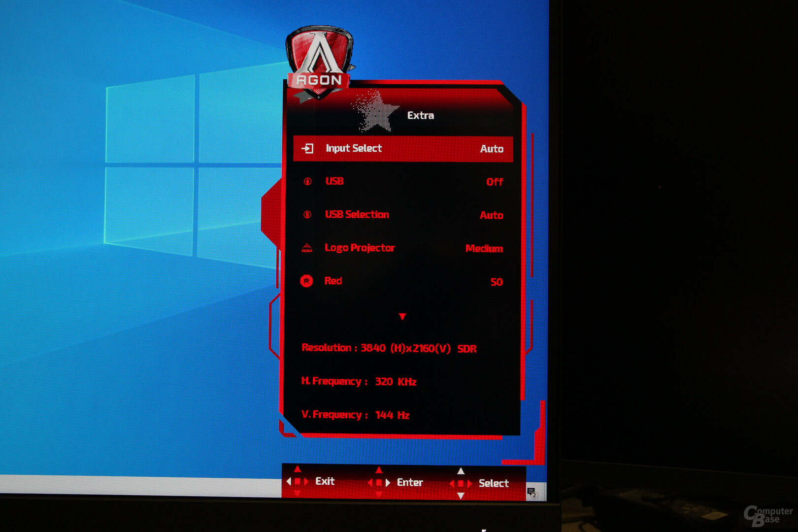
Task: Click the round R icon beside Red
Action: click(306, 281)
